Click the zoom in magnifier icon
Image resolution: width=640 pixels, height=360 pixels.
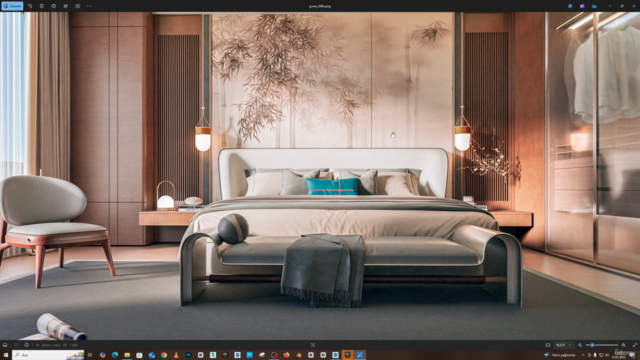coord(624,345)
